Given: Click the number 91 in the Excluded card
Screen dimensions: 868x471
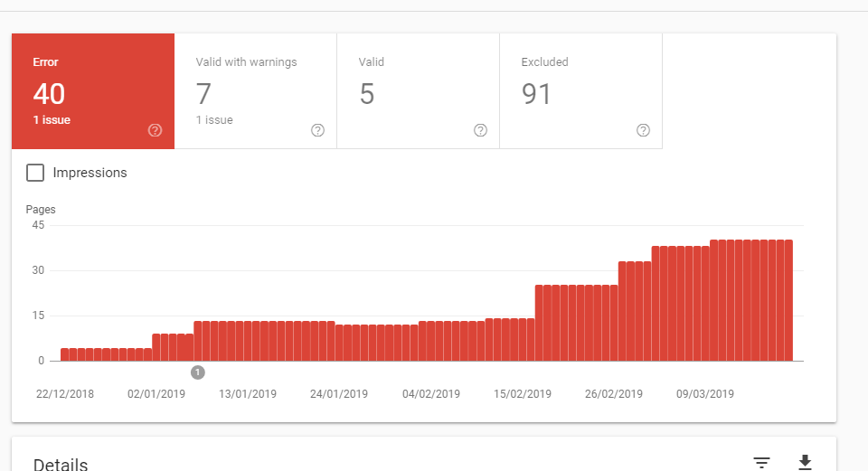Looking at the screenshot, I should pyautogui.click(x=536, y=94).
